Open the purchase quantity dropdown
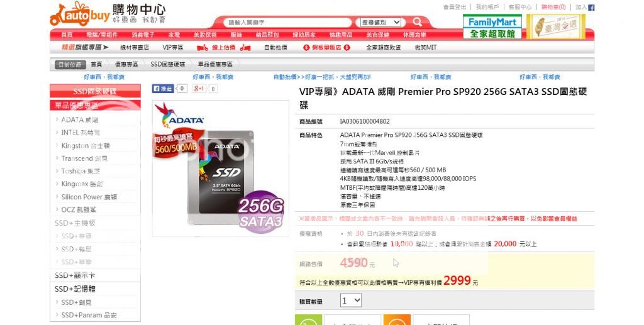Screen dimensions: 644x325 (351, 300)
